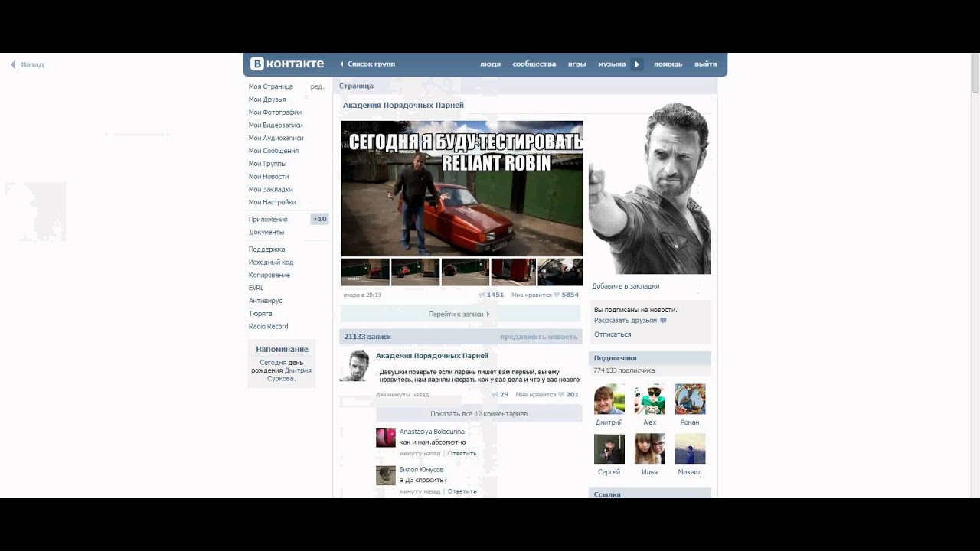Click the +10 applications counter badge
The width and height of the screenshot is (980, 551).
[x=320, y=219]
